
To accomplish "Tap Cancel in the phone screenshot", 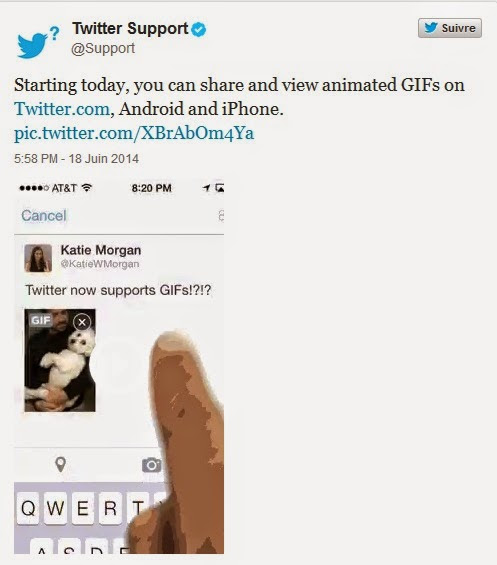I will pyautogui.click(x=44, y=215).
